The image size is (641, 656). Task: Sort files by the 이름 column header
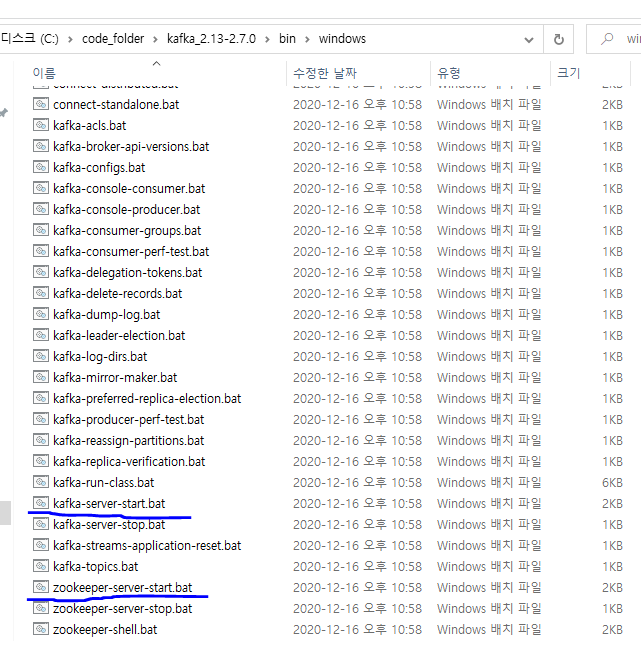click(x=44, y=73)
